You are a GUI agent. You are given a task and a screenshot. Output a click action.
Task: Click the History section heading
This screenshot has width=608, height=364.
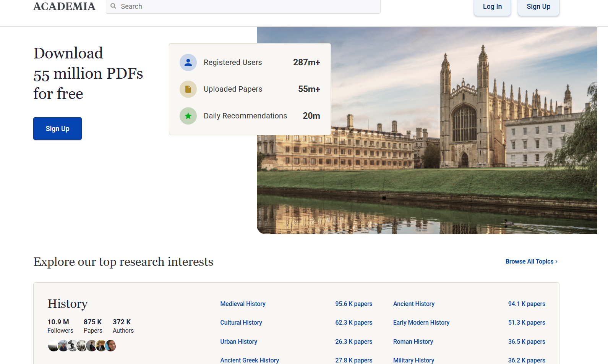tap(68, 304)
